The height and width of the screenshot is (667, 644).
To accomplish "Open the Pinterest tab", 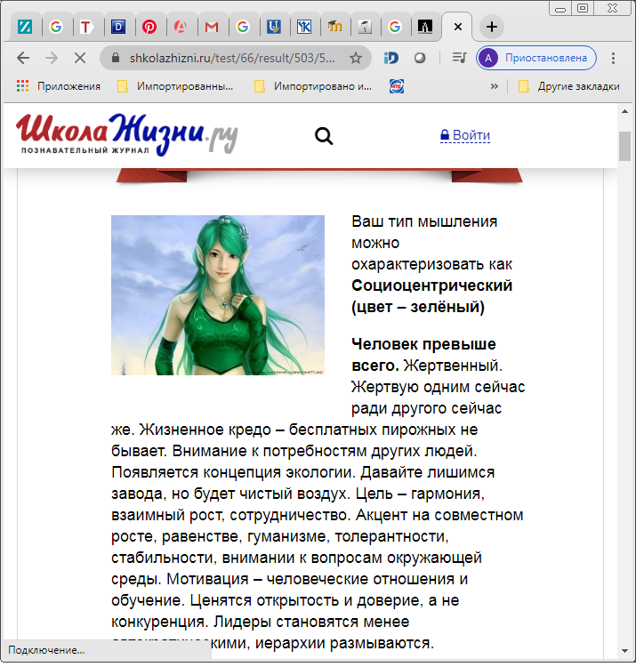I will click(149, 27).
